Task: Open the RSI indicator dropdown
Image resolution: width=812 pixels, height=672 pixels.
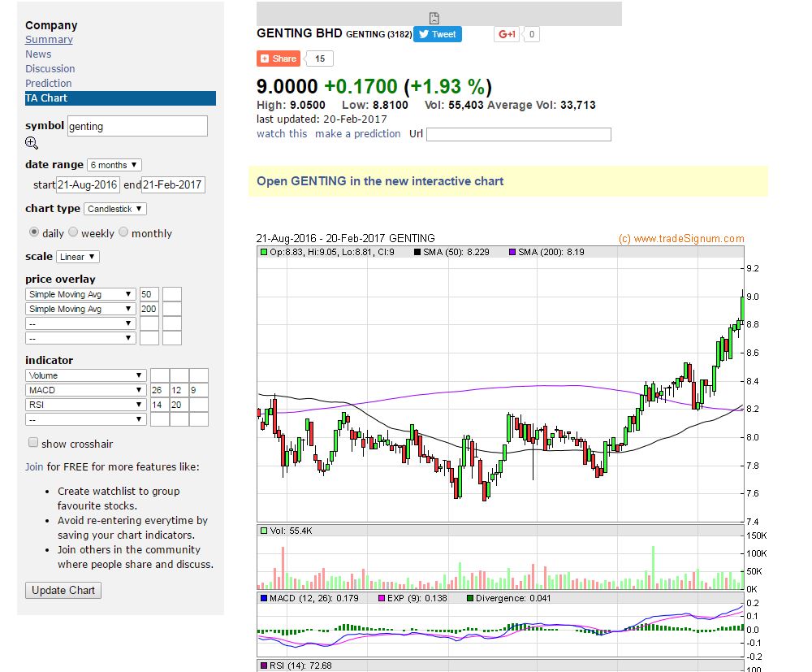Action: (x=86, y=405)
